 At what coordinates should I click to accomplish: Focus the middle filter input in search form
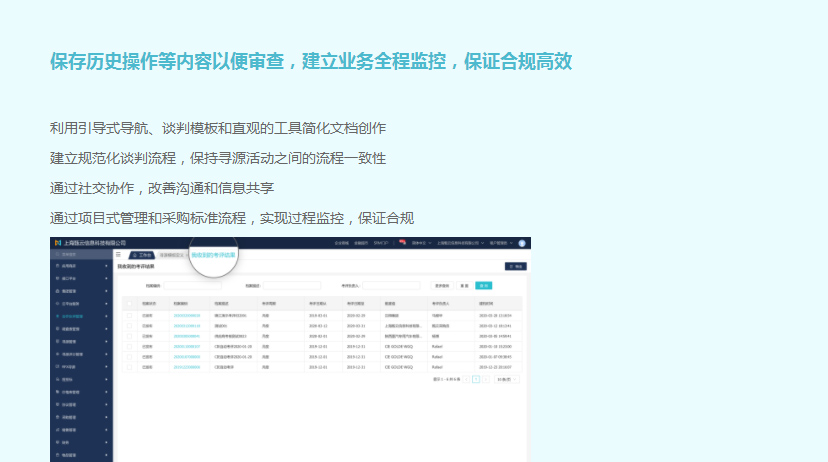291,286
